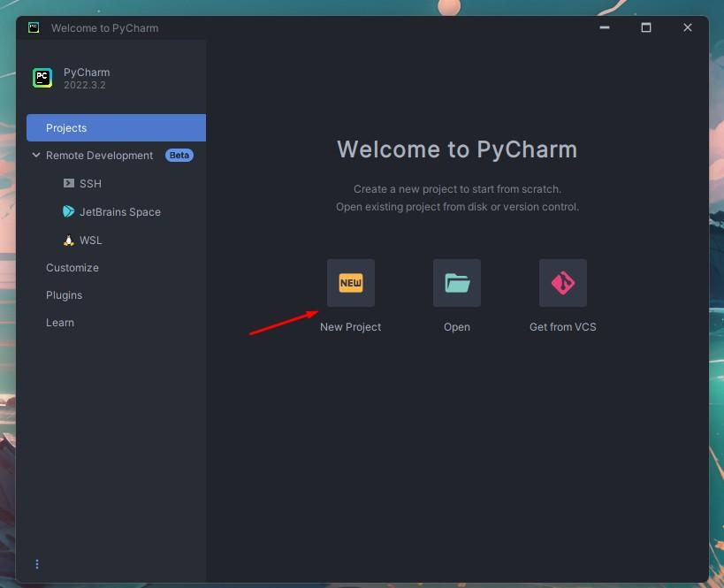Click the version text 2022.3.2

tap(85, 85)
